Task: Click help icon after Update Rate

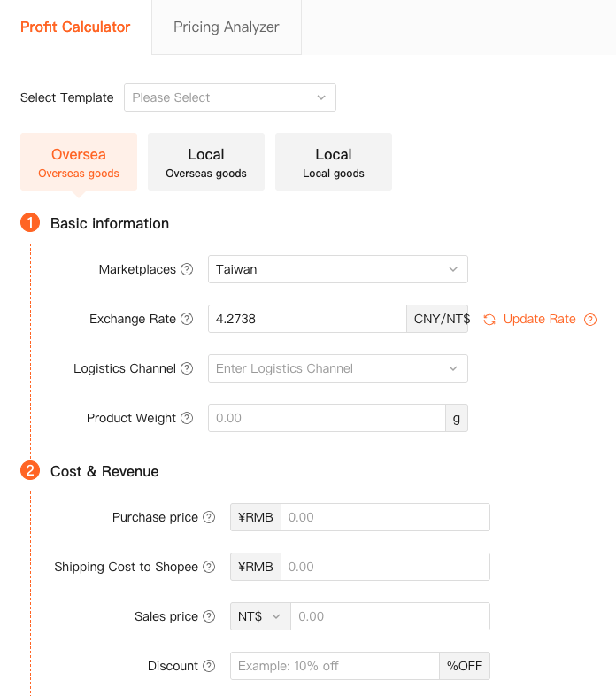Action: coord(590,320)
